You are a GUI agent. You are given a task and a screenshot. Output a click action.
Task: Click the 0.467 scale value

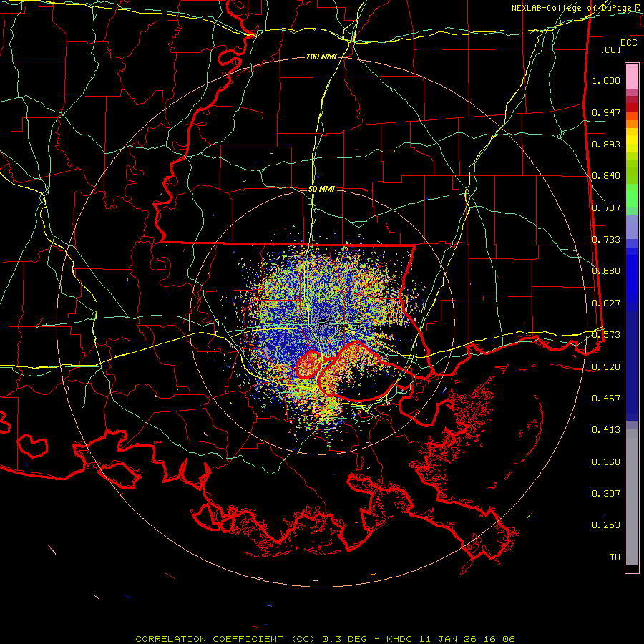pos(606,399)
